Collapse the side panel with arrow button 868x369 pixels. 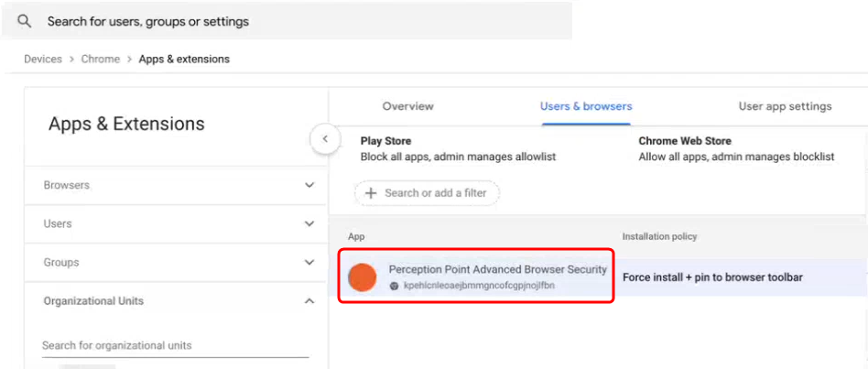click(x=325, y=139)
